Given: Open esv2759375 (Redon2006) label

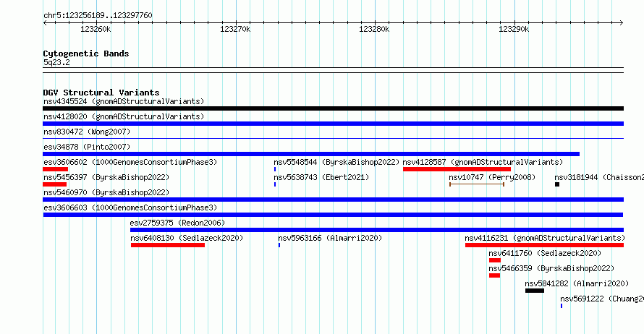Looking at the screenshot, I should coord(177,223).
